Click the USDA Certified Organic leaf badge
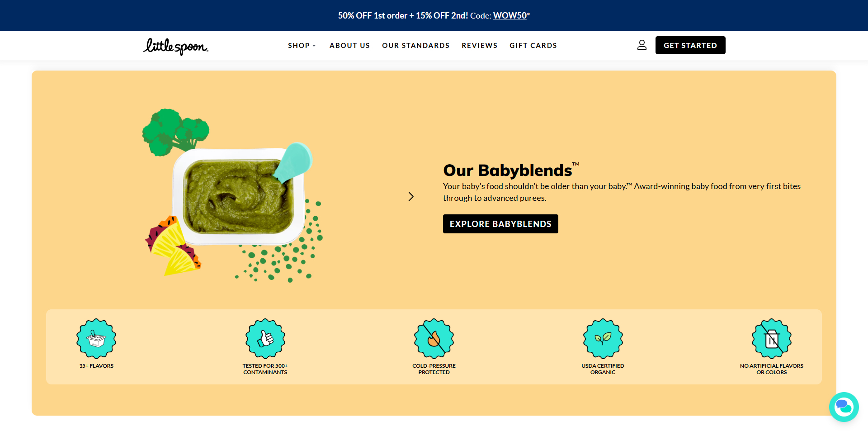 click(603, 338)
